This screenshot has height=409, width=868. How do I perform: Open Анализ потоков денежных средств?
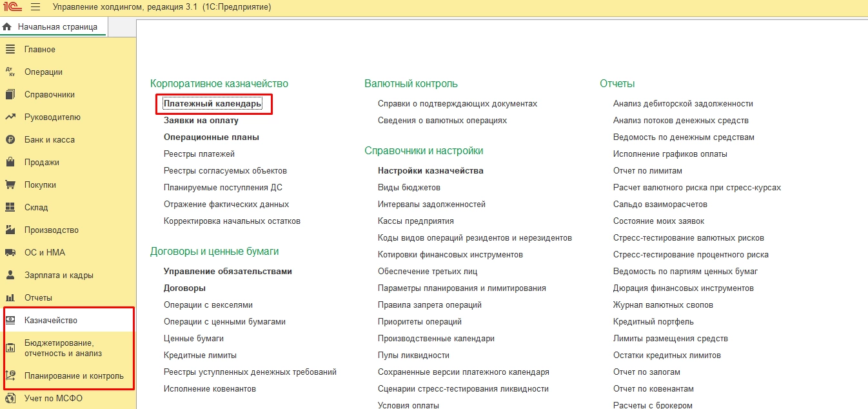coord(681,121)
